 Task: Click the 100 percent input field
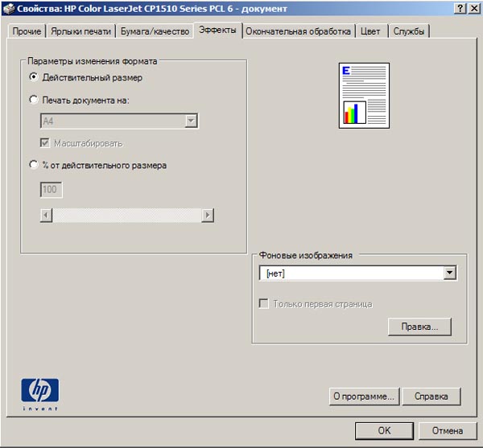point(52,190)
